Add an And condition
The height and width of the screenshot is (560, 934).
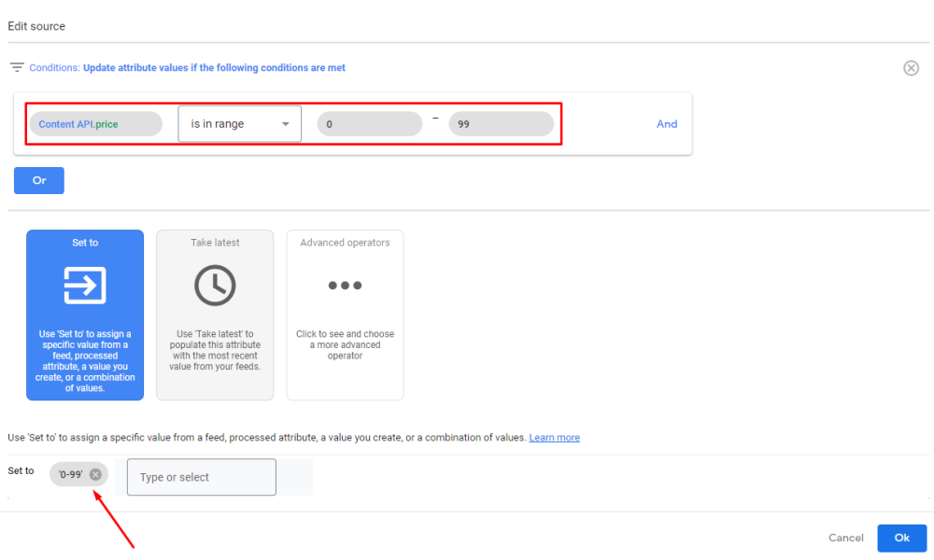(667, 124)
